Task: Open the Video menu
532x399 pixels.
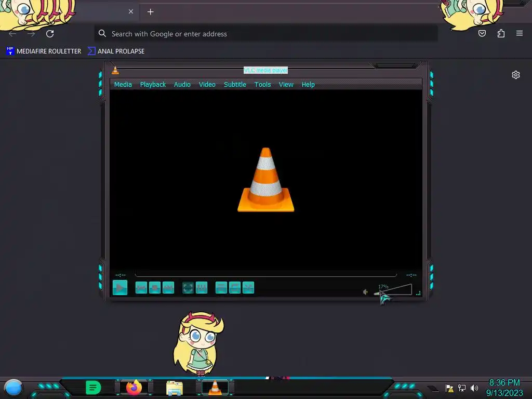Action: point(207,85)
